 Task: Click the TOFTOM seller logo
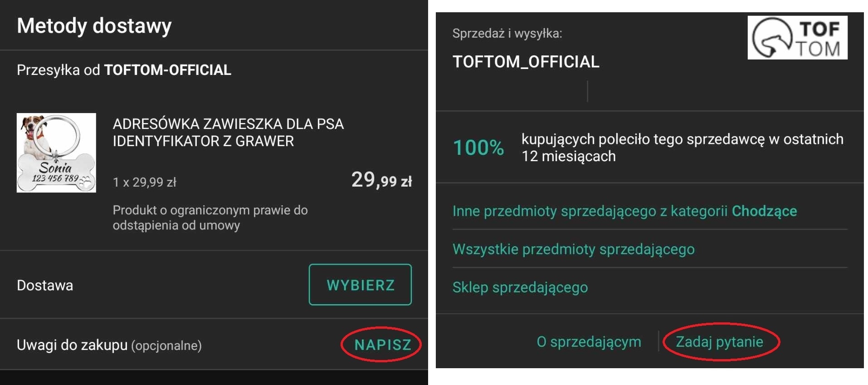tap(797, 38)
